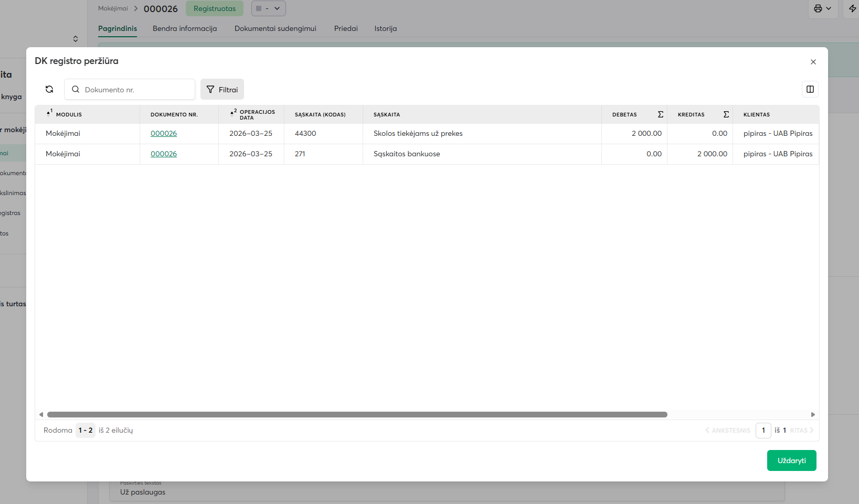This screenshot has height=504, width=859.
Task: Expand the status flag dropdown
Action: [268, 8]
